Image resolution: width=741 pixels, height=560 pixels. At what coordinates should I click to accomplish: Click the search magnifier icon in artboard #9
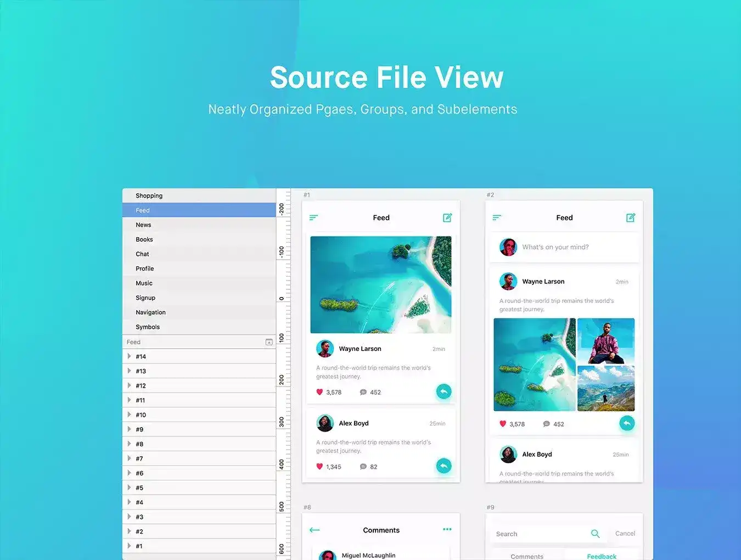coord(595,534)
